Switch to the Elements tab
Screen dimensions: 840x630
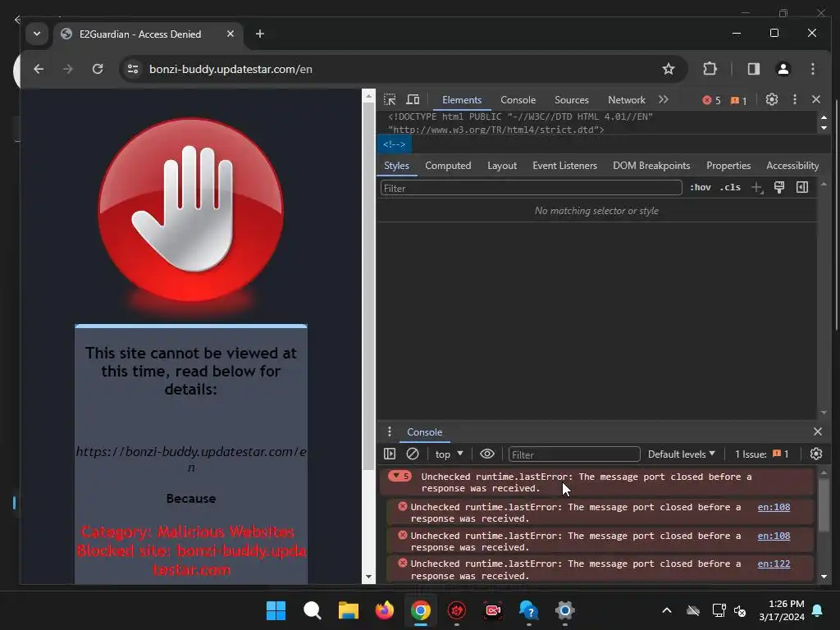462,99
